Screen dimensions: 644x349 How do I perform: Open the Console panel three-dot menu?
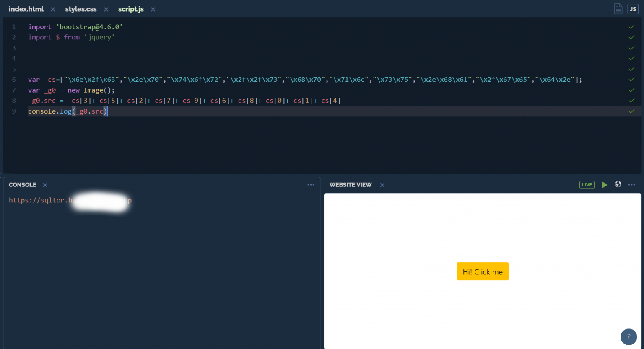(311, 184)
